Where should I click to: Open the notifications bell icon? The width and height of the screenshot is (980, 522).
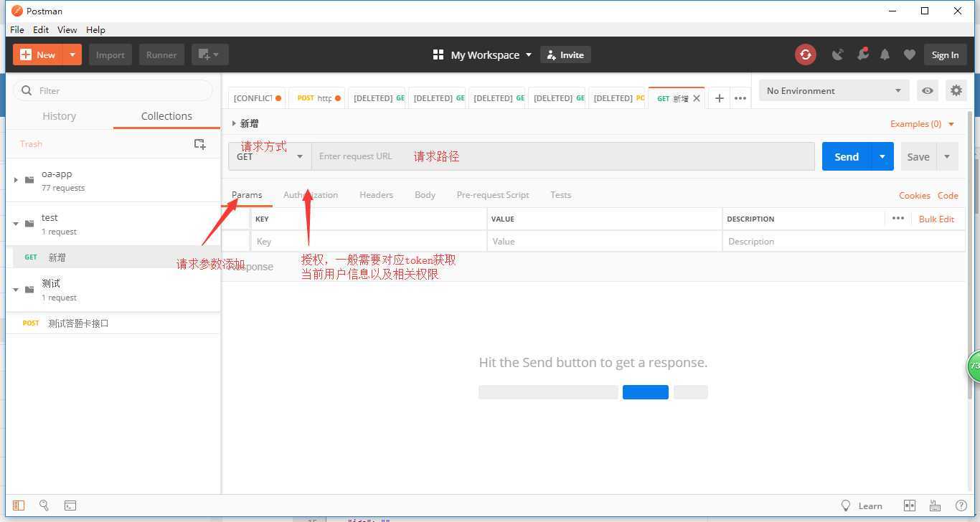885,54
